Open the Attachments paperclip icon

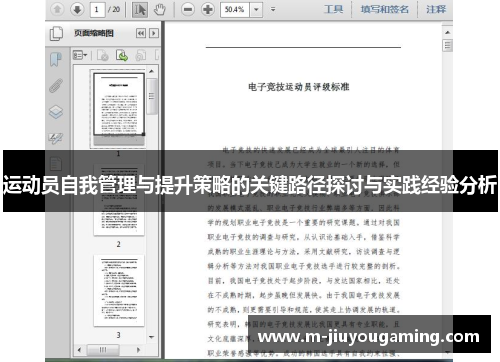56,85
